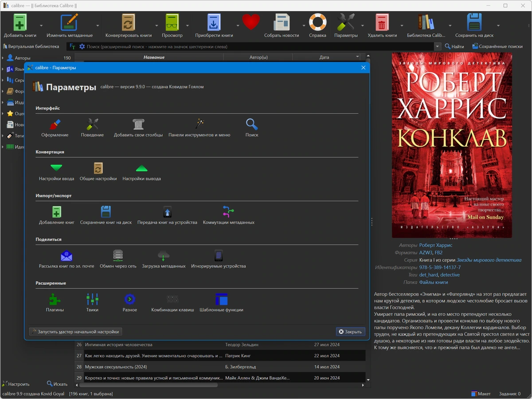Click Задания: 0 jobs indicator
Screen dimensions: 532x399
click(x=509, y=394)
